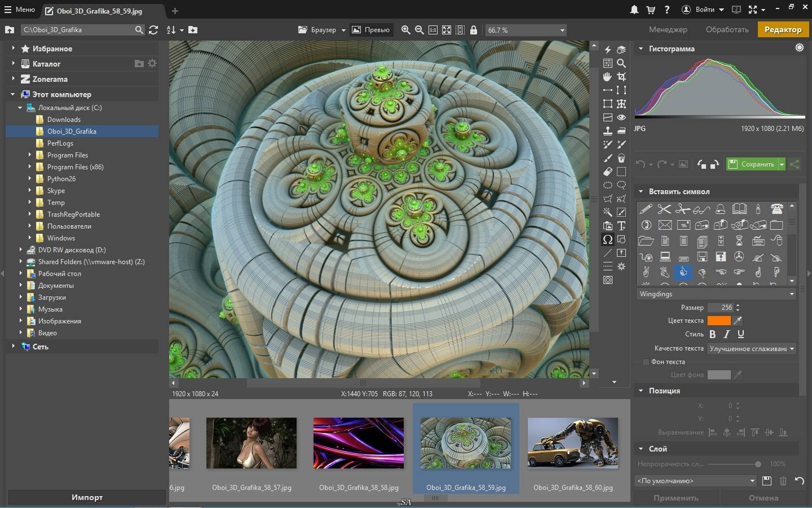Switch to the Менеджер tab
Screen dimensions: 812x508
(x=668, y=29)
